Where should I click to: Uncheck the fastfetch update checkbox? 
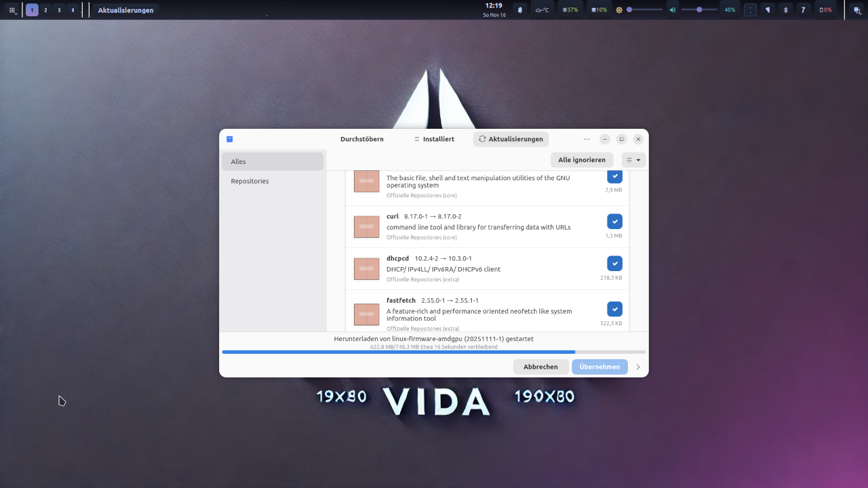click(614, 309)
